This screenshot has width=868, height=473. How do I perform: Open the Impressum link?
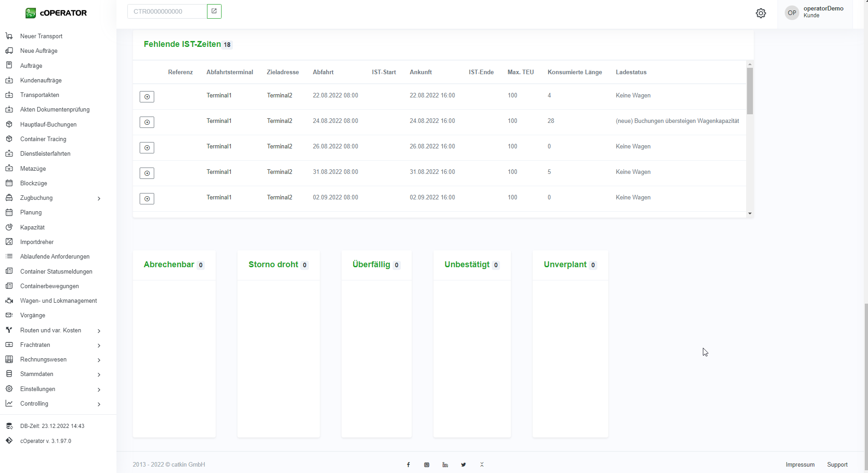(x=800, y=465)
